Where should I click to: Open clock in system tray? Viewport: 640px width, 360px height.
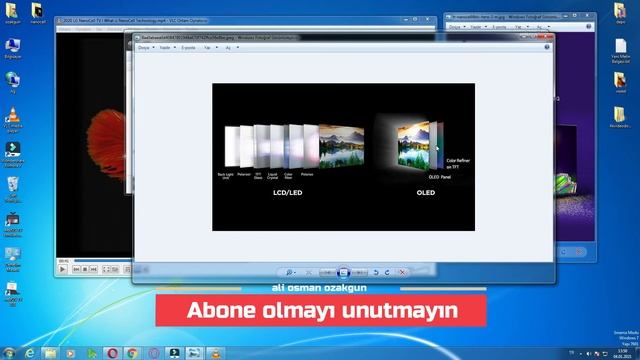[622, 353]
